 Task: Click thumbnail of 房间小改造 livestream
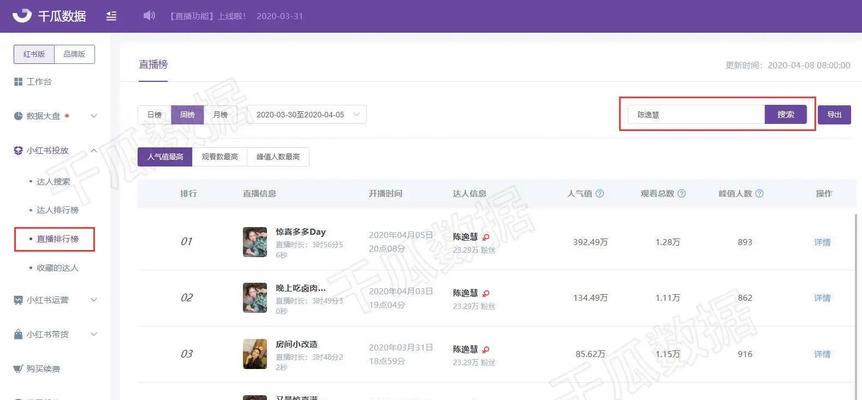(x=255, y=354)
